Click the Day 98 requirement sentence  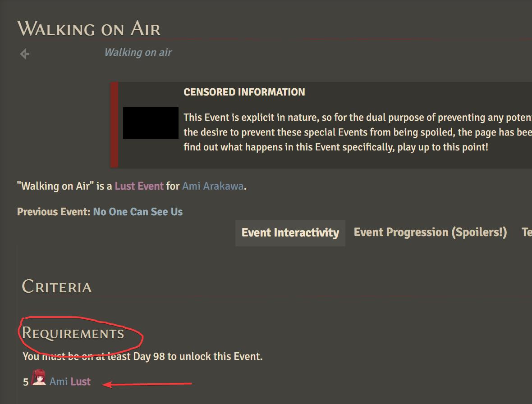tap(142, 357)
